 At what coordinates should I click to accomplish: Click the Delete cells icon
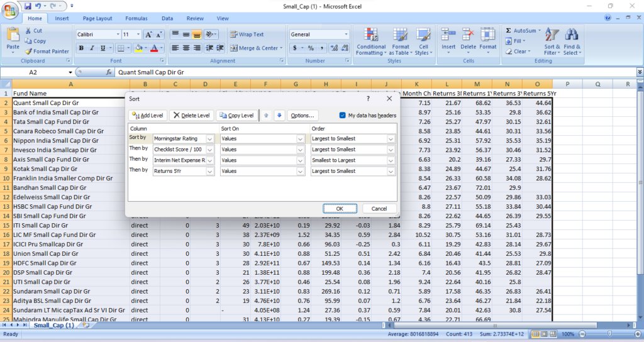coord(468,35)
